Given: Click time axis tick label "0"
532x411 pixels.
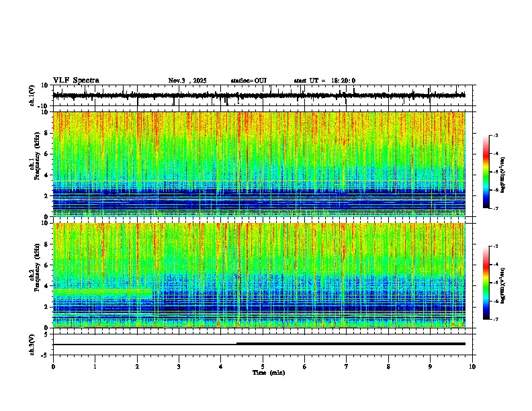Looking at the screenshot, I should click(53, 367).
